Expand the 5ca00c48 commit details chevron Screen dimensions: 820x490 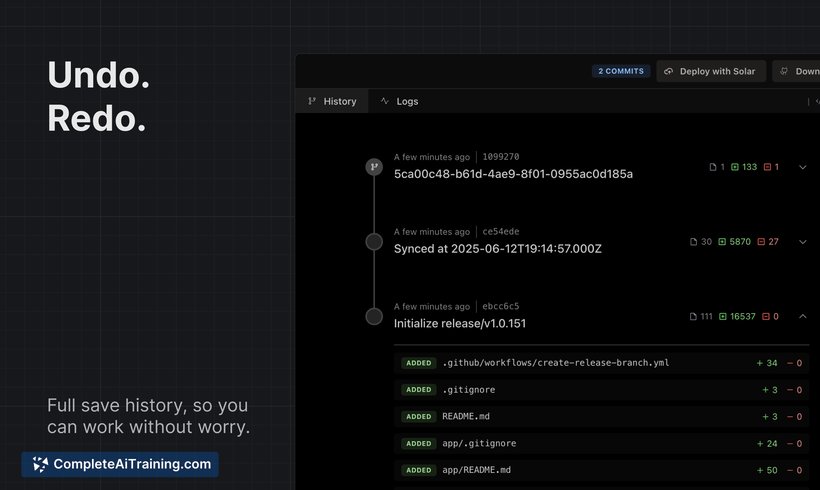pyautogui.click(x=803, y=167)
